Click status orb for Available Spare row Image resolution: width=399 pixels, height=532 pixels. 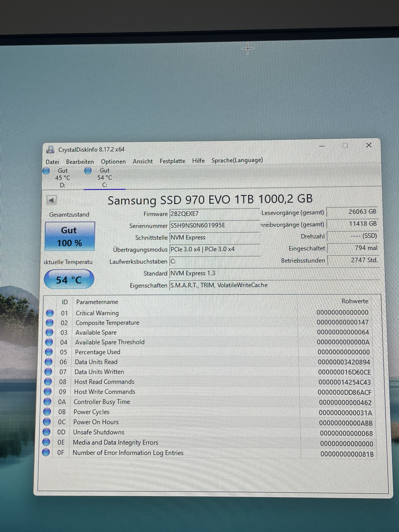[49, 332]
